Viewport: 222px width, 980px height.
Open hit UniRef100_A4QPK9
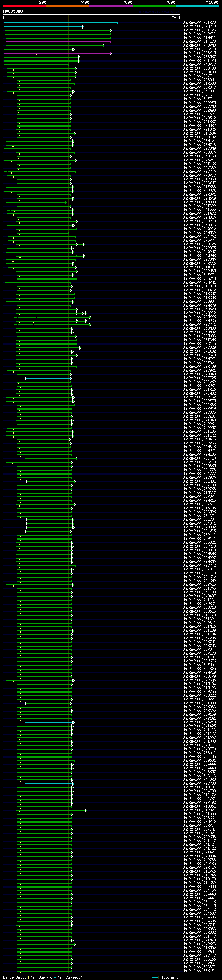pyautogui.click(x=199, y=26)
